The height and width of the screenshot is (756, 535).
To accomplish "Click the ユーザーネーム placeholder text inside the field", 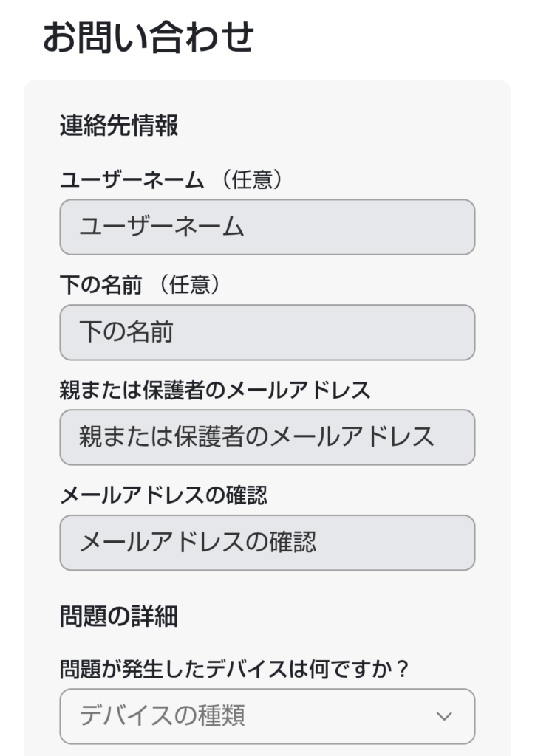I will [x=161, y=227].
